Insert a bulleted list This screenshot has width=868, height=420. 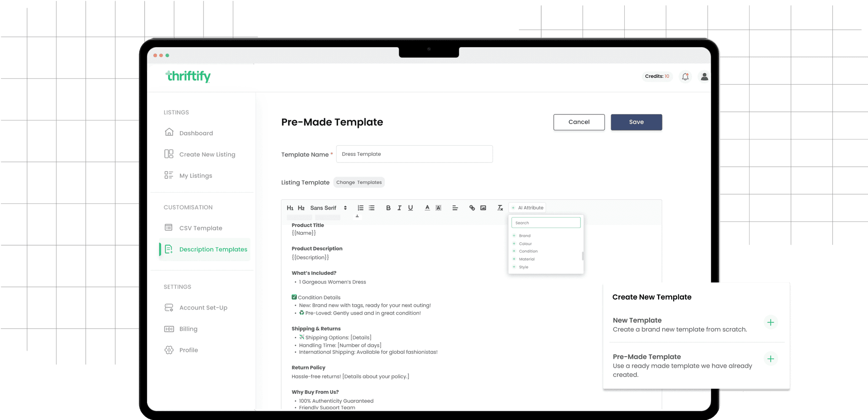pyautogui.click(x=372, y=208)
